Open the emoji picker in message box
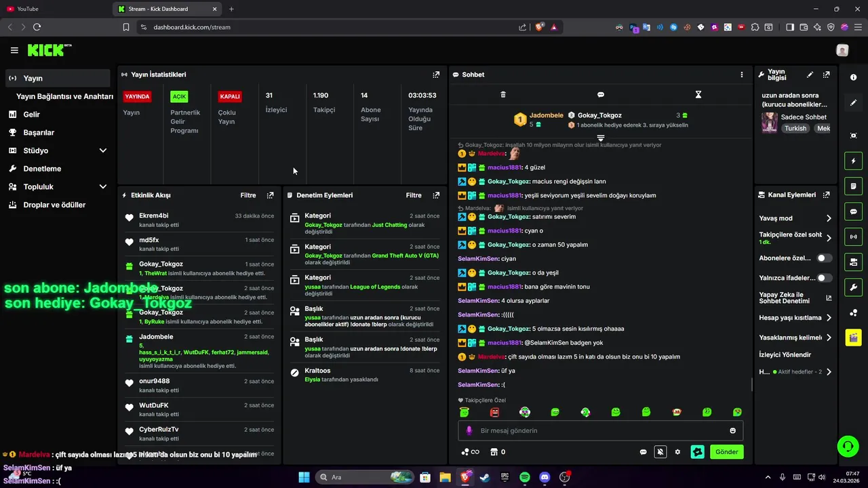This screenshot has height=488, width=868. click(732, 430)
